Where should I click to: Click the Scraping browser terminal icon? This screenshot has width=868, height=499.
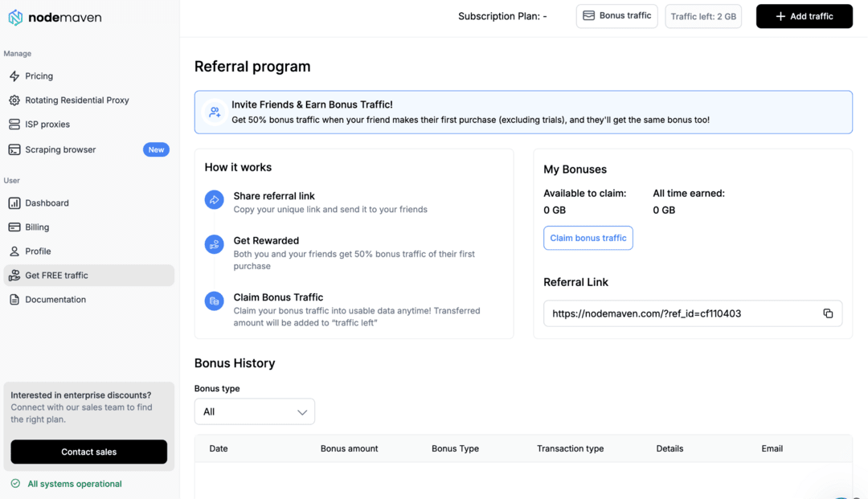pyautogui.click(x=14, y=149)
